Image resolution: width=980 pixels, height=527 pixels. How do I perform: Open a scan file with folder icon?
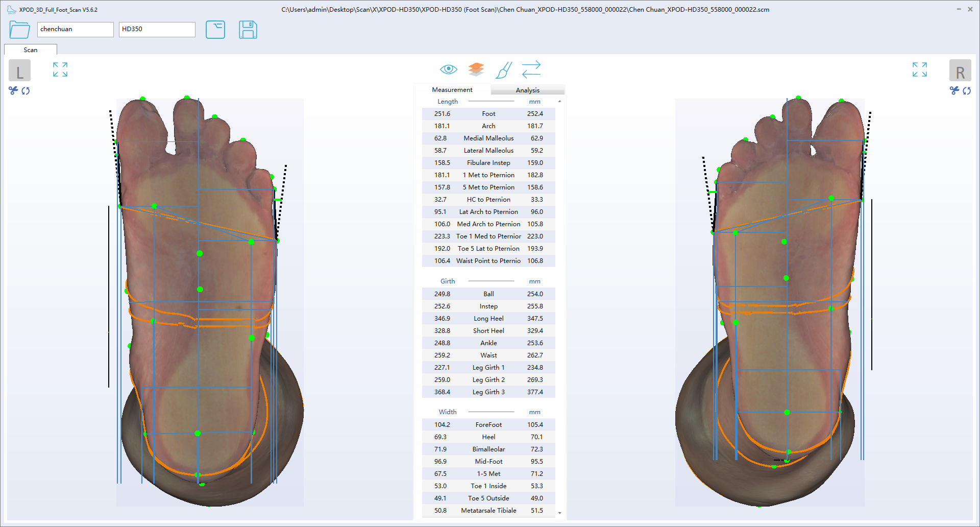(19, 30)
